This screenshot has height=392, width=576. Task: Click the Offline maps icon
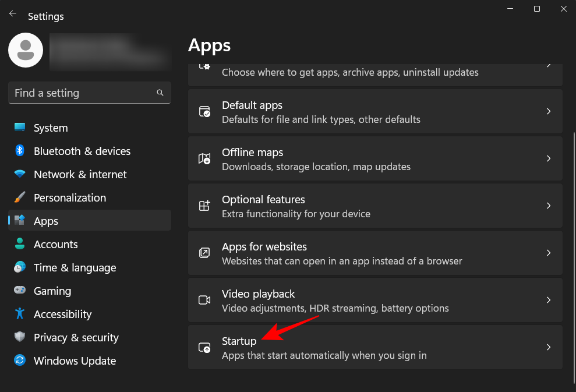coord(204,158)
